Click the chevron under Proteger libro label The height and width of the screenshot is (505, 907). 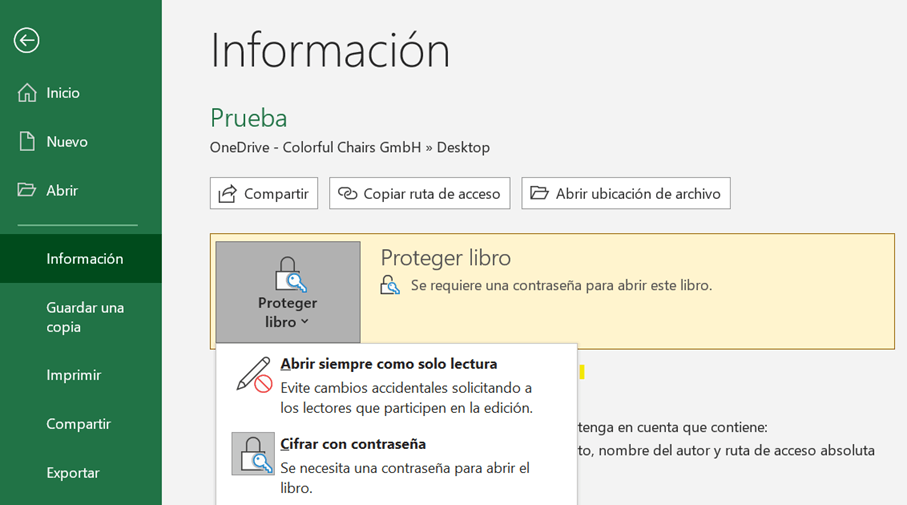point(305,322)
